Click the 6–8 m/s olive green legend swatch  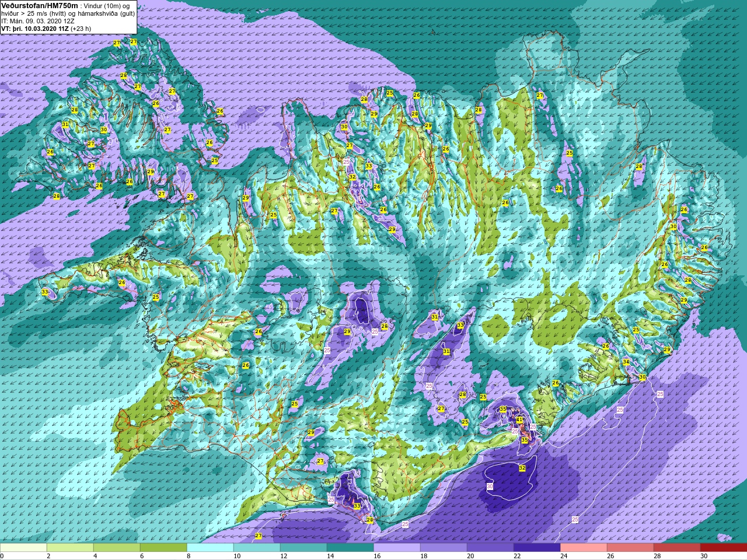[x=163, y=548]
